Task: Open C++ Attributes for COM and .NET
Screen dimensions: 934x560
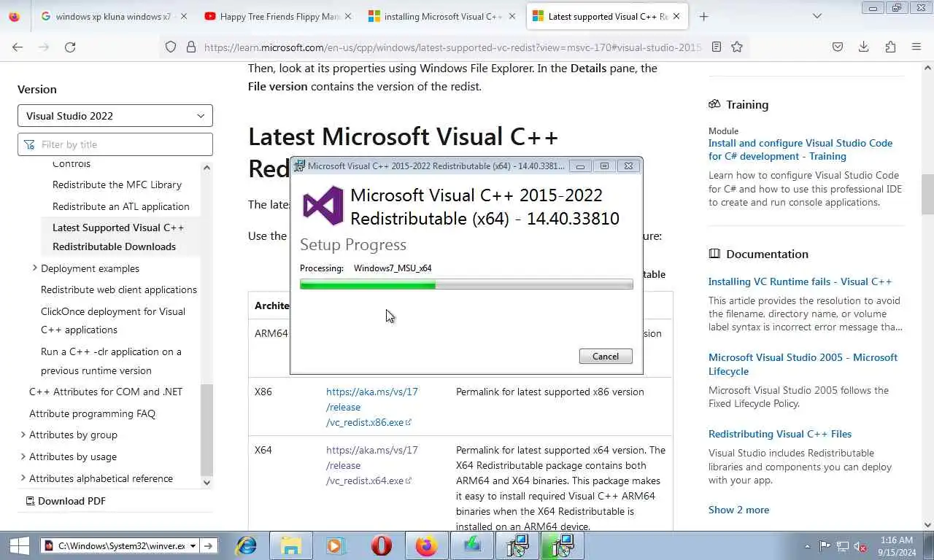Action: (106, 392)
